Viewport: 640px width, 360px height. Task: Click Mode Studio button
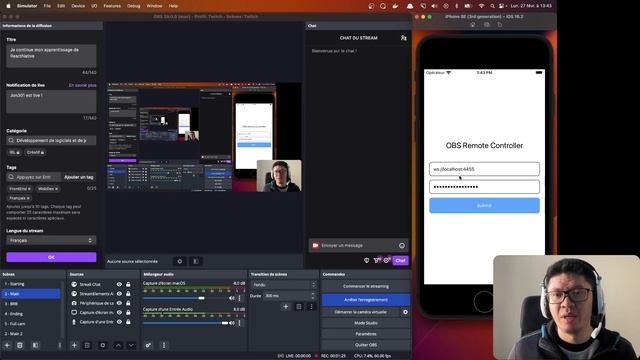pos(366,323)
